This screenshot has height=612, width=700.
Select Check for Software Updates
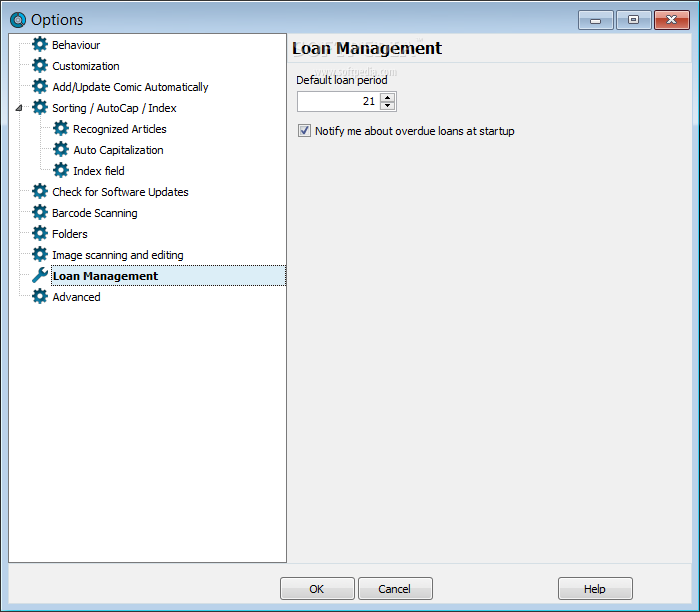point(121,192)
